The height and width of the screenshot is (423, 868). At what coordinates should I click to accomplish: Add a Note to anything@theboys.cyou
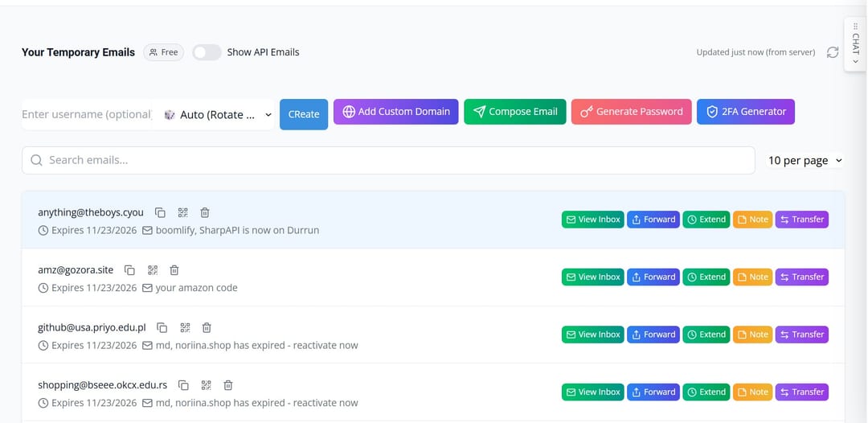[x=752, y=220]
